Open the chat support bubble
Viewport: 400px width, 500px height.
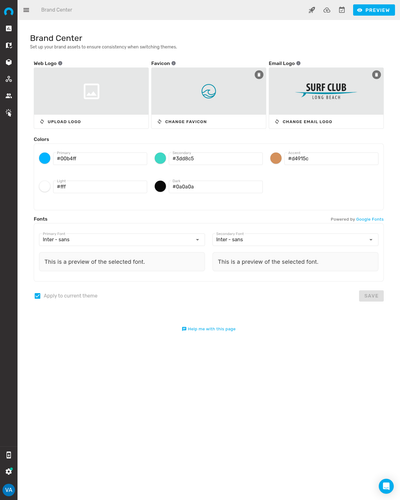(x=386, y=486)
